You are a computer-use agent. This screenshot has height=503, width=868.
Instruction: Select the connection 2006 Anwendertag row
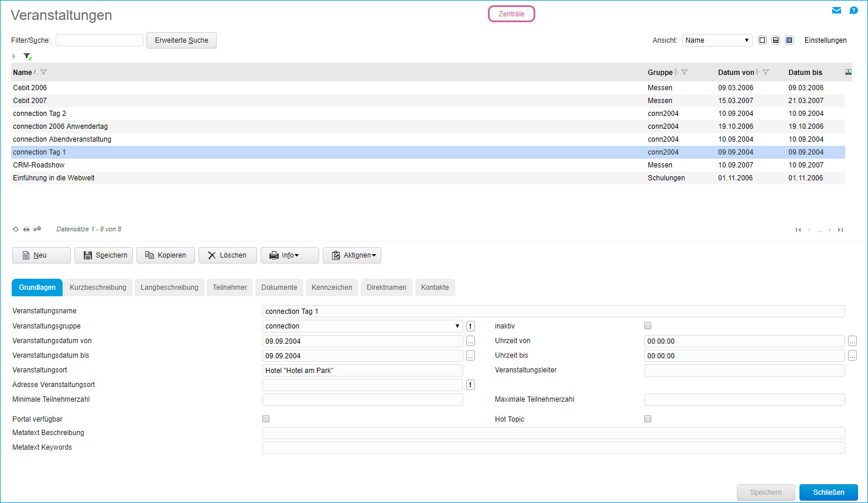[428, 126]
